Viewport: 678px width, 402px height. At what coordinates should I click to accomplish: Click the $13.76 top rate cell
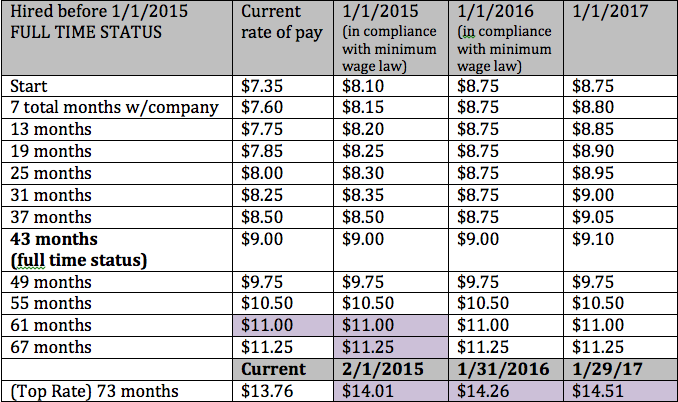(283, 391)
